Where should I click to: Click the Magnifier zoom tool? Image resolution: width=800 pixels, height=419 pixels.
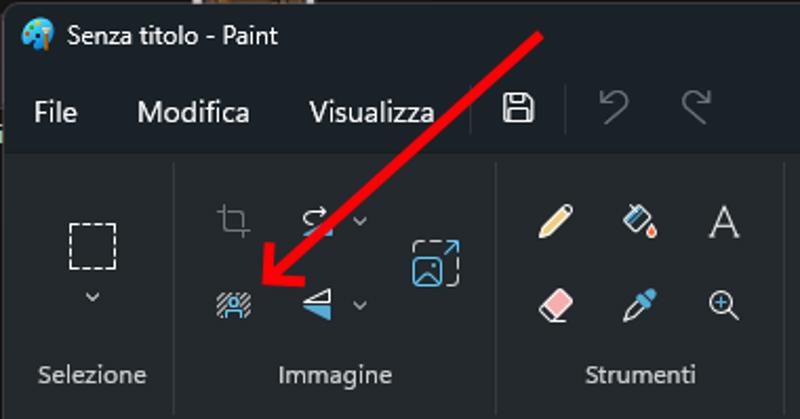pos(724,305)
